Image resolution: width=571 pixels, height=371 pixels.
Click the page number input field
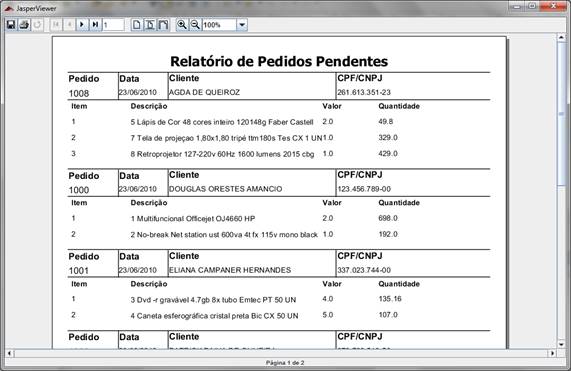point(114,25)
